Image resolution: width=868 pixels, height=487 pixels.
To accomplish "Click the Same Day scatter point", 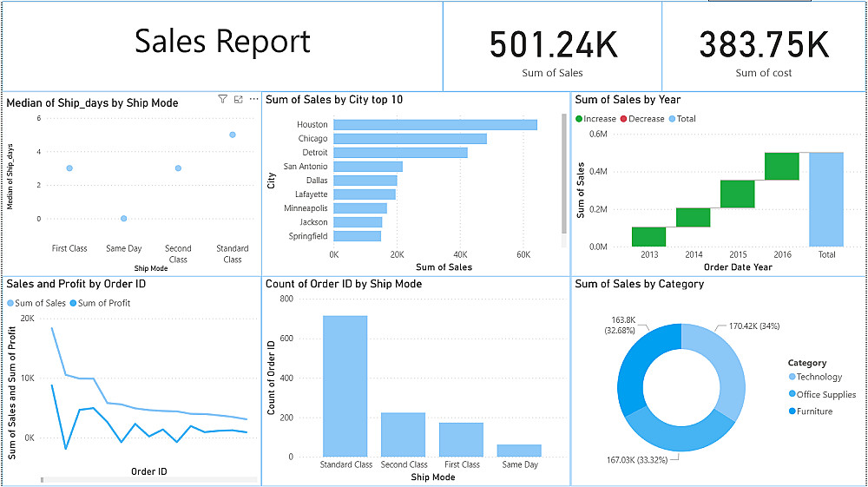I will click(x=124, y=219).
